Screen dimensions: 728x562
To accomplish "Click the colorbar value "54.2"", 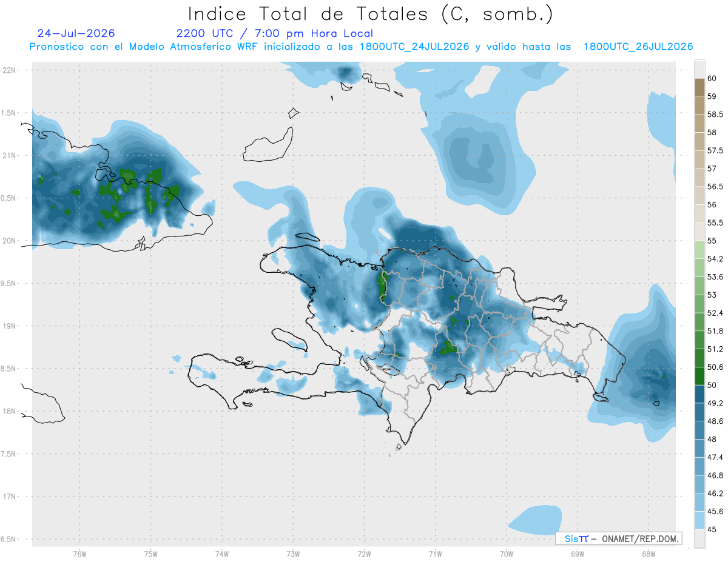I will click(715, 259).
